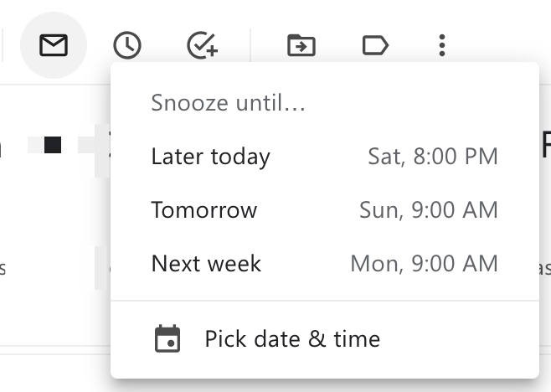Click the Sat, 8:00 PM time label

coord(433,156)
